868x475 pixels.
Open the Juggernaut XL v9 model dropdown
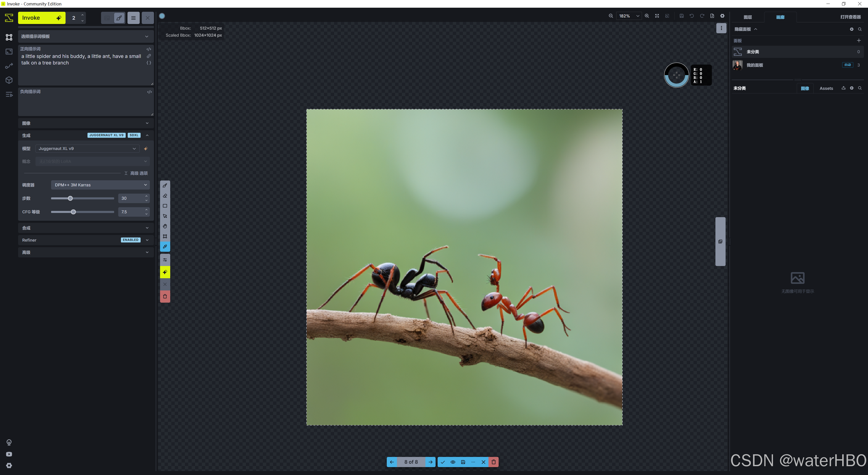point(87,148)
